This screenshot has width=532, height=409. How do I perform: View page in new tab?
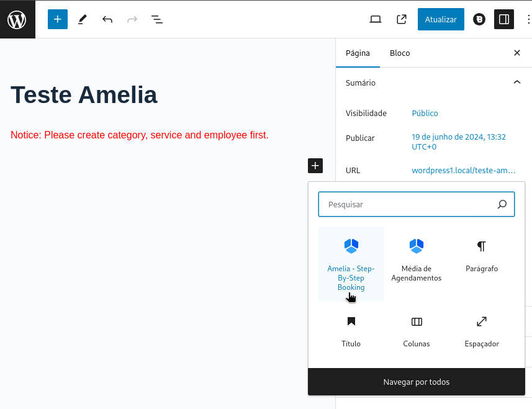(x=402, y=19)
